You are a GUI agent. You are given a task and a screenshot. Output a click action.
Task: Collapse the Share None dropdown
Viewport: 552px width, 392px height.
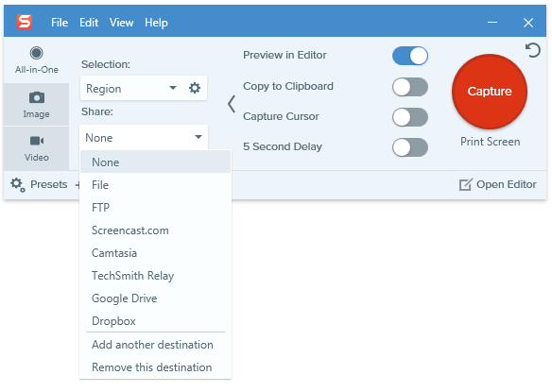(144, 137)
